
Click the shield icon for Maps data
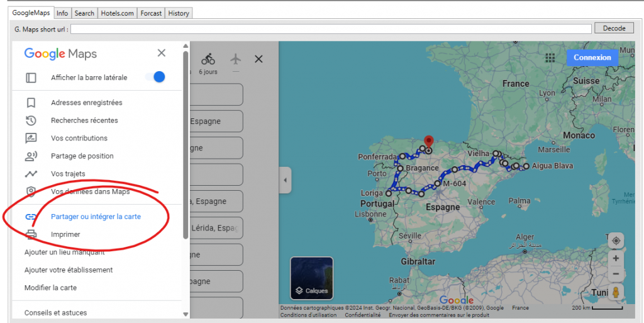(31, 191)
